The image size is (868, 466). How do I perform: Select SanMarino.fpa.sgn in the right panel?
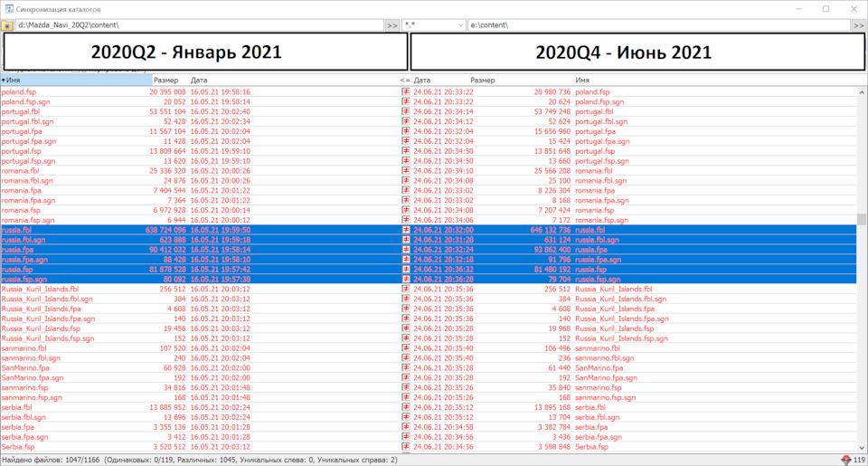[x=606, y=378]
